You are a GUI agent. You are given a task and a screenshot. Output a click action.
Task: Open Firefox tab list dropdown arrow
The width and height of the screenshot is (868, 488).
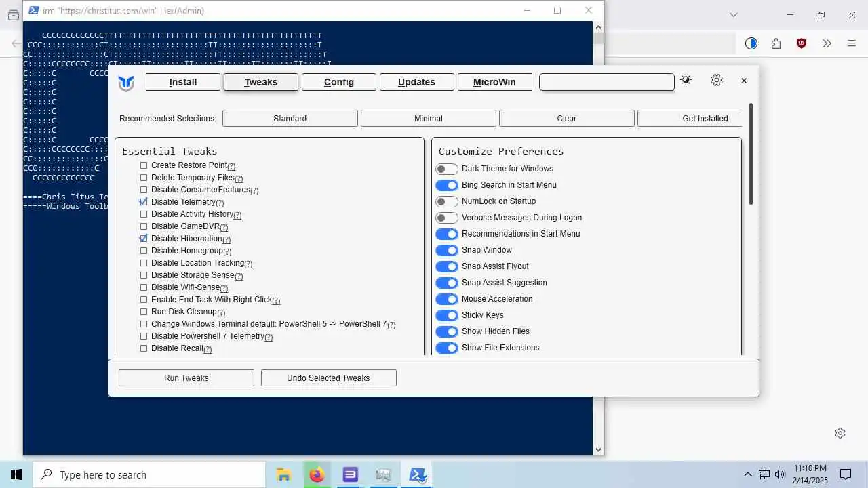[x=733, y=14]
